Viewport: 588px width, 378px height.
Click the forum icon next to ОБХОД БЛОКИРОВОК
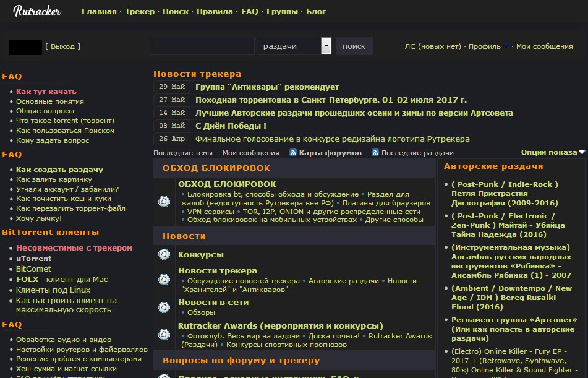tap(163, 201)
